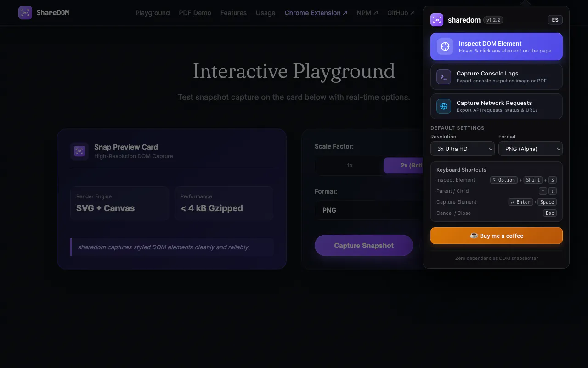Click the crosshair Inspect DOM icon
This screenshot has height=368, width=588.
coord(445,46)
